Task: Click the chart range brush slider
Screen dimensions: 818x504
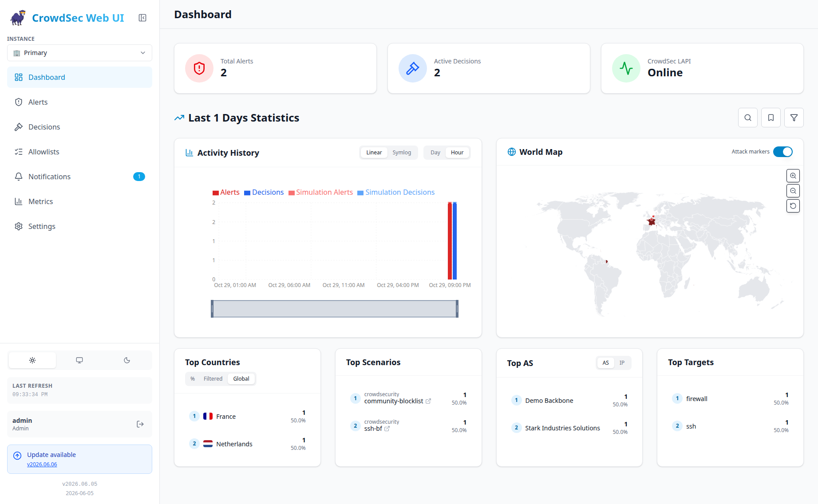Action: tap(335, 309)
